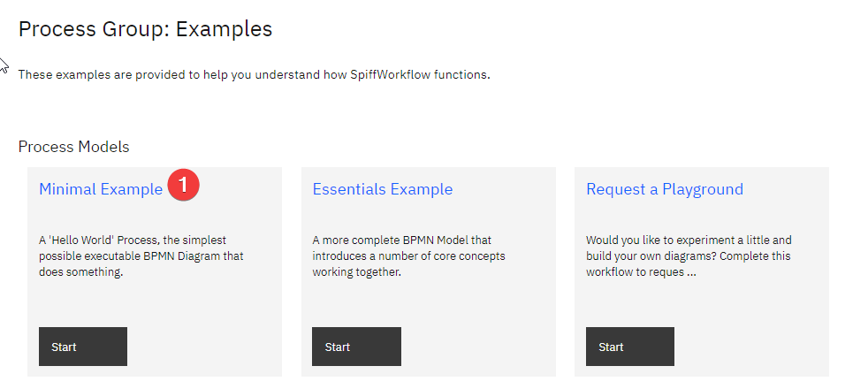Open the Request a Playground model
868x389 pixels.
tap(664, 189)
